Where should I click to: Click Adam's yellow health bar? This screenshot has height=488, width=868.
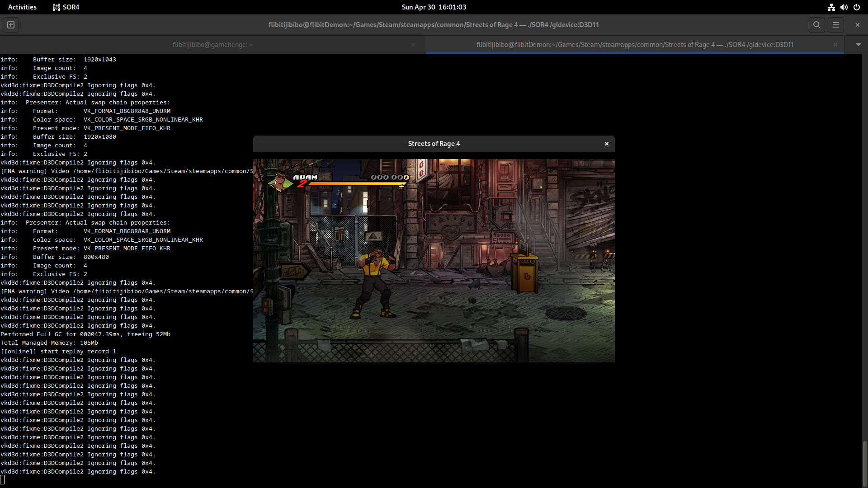[357, 184]
